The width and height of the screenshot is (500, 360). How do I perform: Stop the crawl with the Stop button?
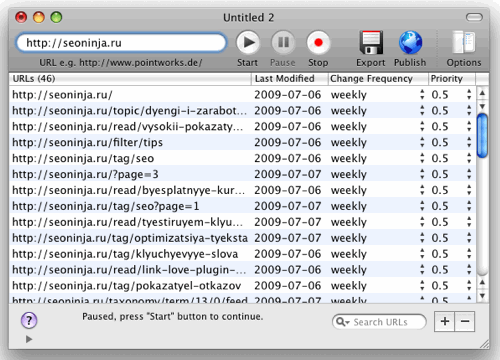[318, 43]
